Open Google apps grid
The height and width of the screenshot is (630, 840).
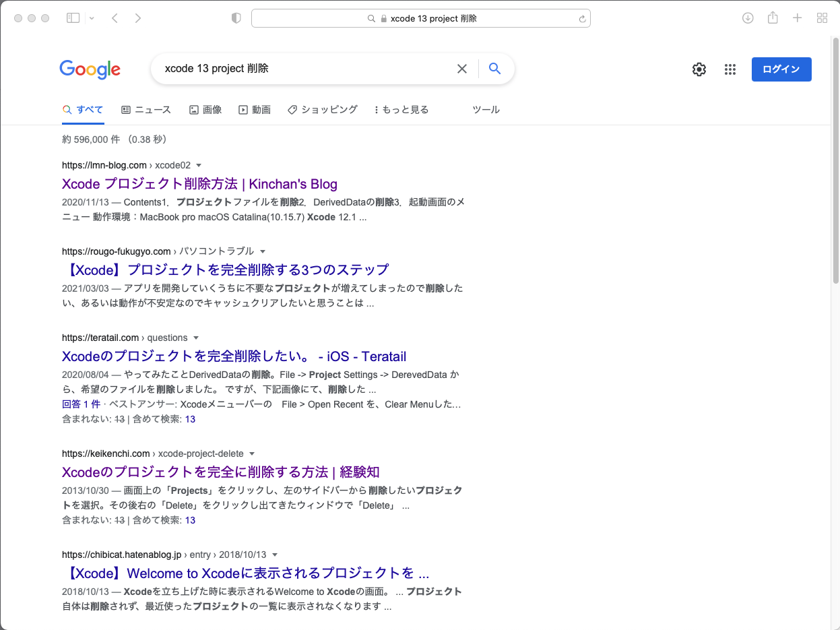point(730,69)
